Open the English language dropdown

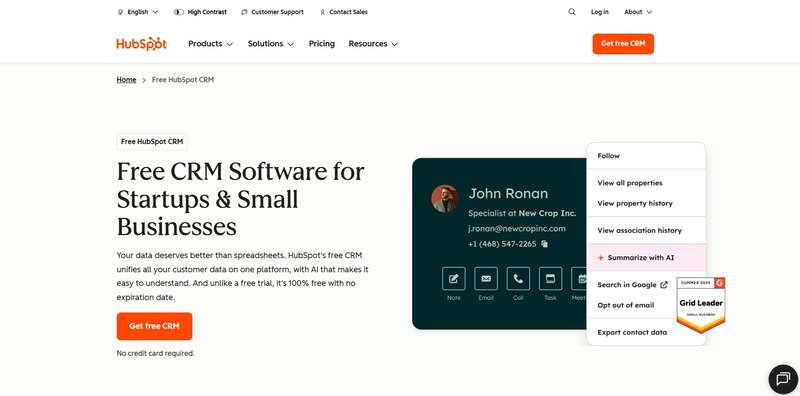tap(138, 12)
